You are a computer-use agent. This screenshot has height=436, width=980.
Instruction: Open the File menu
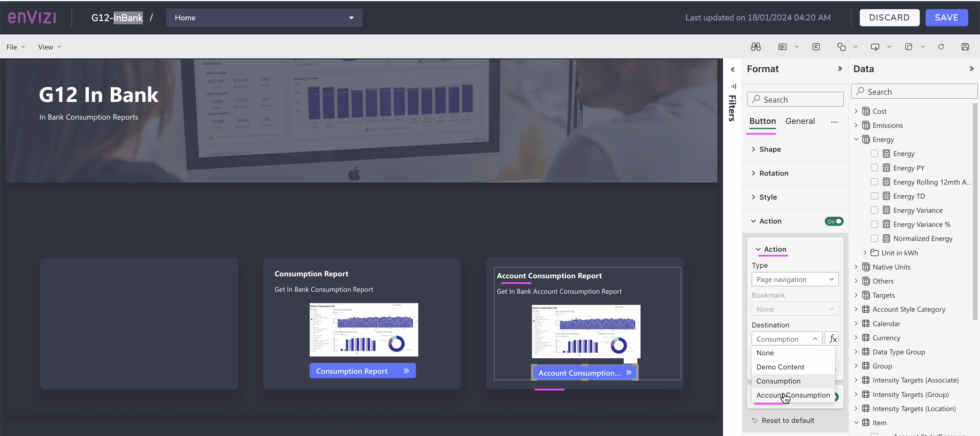(15, 47)
